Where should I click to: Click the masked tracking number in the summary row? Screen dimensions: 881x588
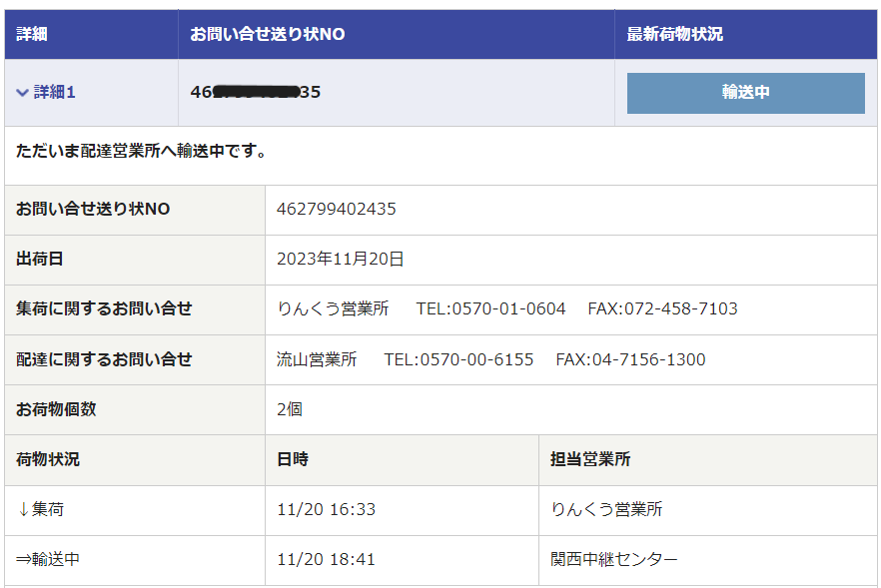click(x=256, y=93)
